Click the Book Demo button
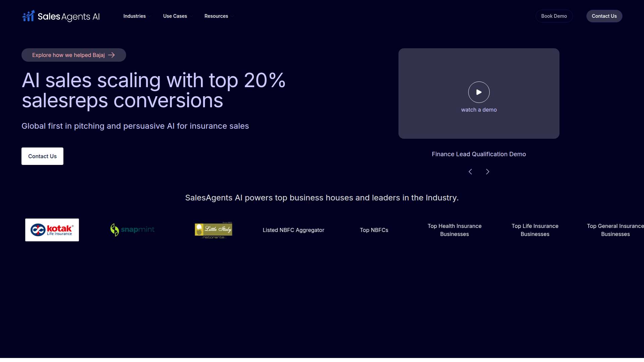The width and height of the screenshot is (644, 362). pyautogui.click(x=554, y=16)
